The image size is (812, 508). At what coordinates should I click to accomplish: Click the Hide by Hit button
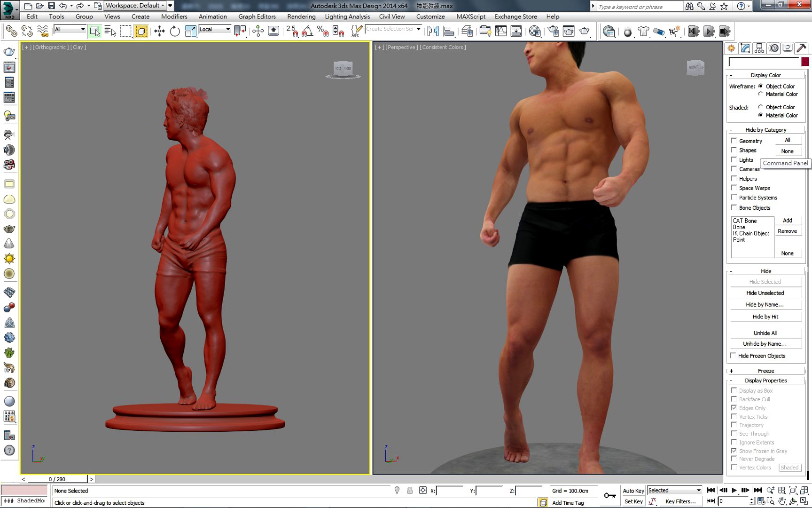coord(765,317)
